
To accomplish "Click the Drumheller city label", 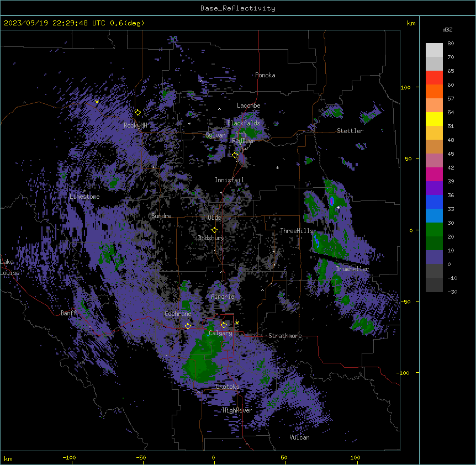I will (x=352, y=269).
